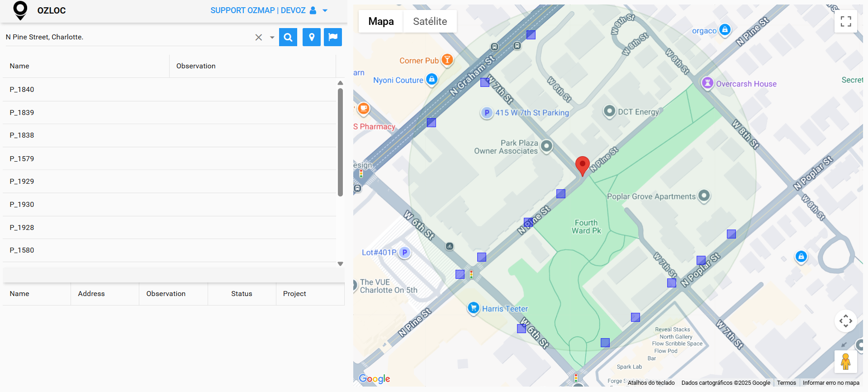Open the Termos link
Image resolution: width=868 pixels, height=392 pixels.
787,383
